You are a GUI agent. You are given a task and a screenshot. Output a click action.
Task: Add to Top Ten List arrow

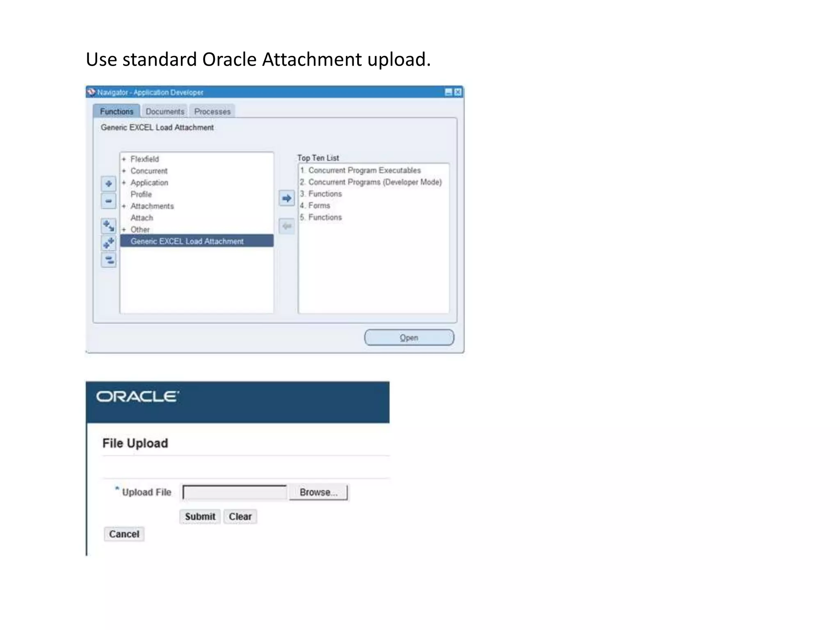point(287,199)
